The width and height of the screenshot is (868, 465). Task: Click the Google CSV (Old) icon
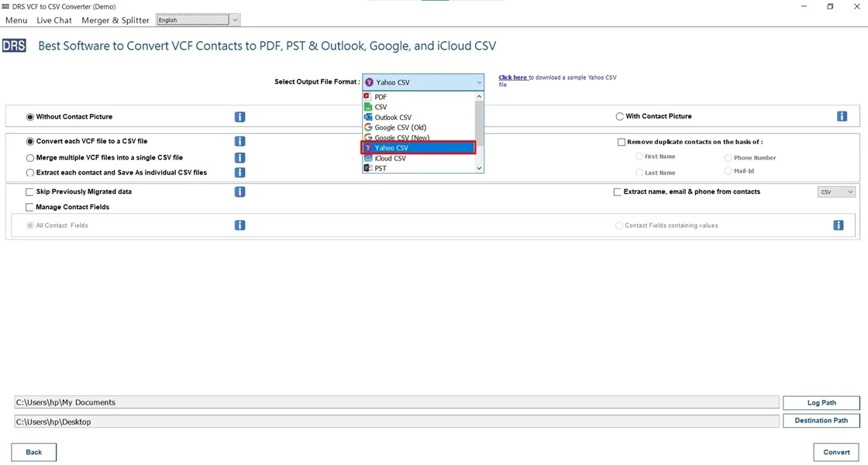tap(367, 127)
